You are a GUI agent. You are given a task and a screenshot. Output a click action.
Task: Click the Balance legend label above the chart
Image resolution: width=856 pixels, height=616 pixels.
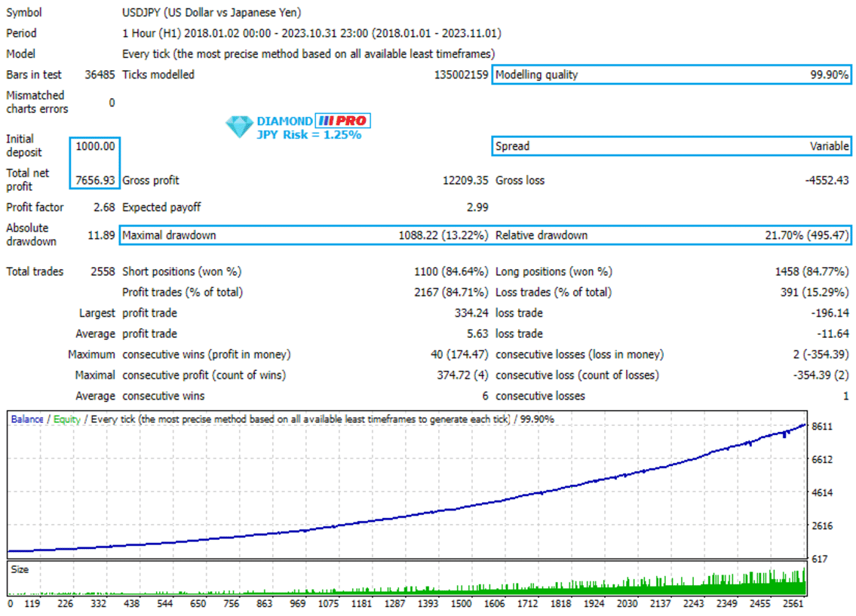pyautogui.click(x=27, y=419)
